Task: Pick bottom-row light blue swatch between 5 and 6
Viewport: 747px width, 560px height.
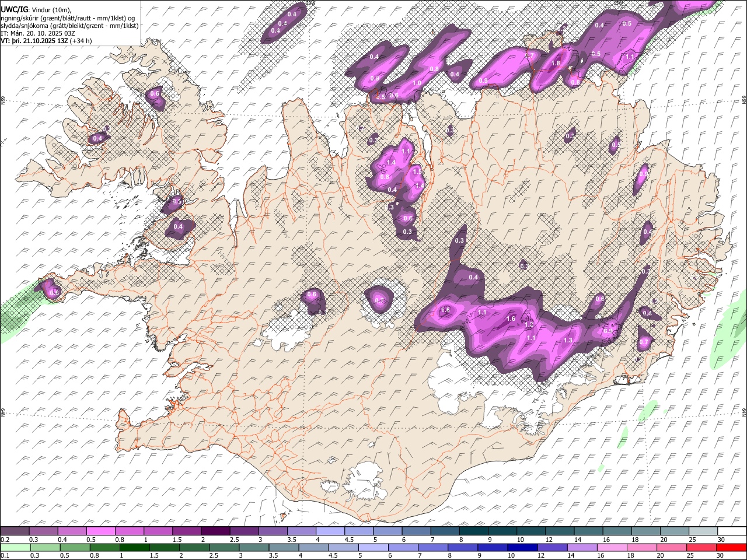Action: [372, 547]
